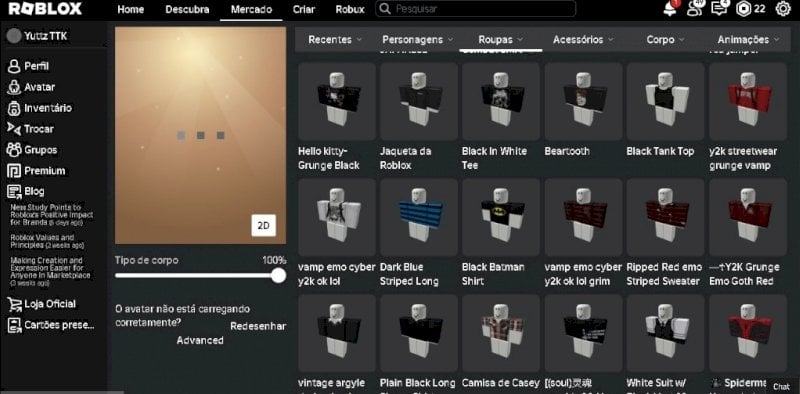This screenshot has height=394, width=800.
Task: Open the messages icon in top bar
Action: pos(719,9)
